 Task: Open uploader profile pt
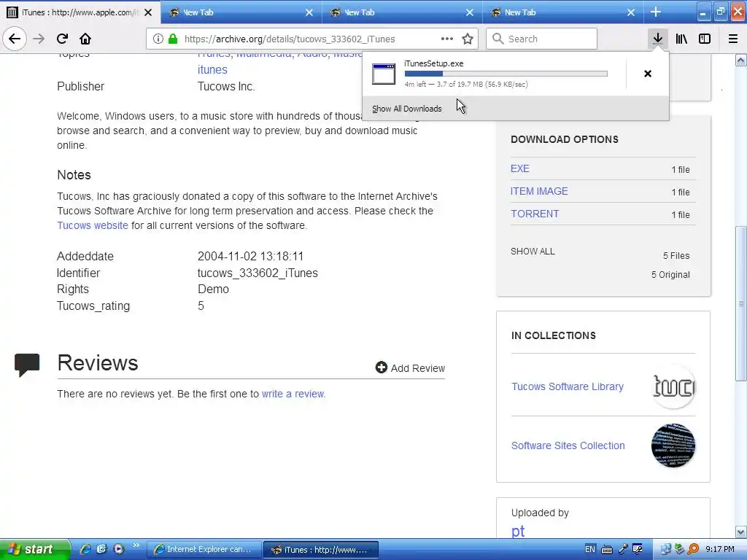518,531
